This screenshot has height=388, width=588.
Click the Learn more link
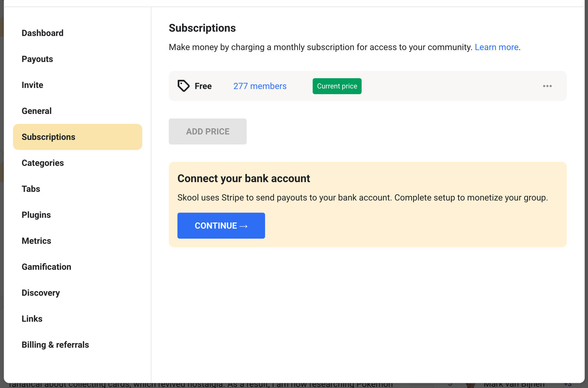click(x=497, y=47)
